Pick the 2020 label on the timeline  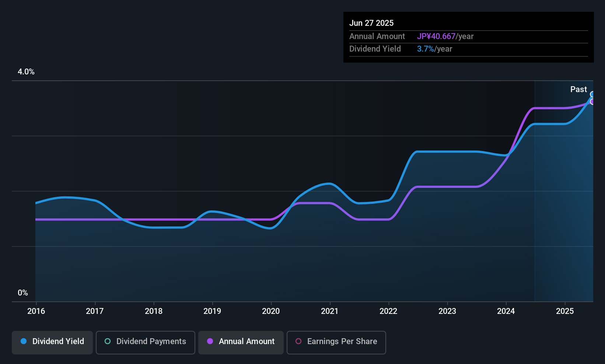tap(271, 311)
